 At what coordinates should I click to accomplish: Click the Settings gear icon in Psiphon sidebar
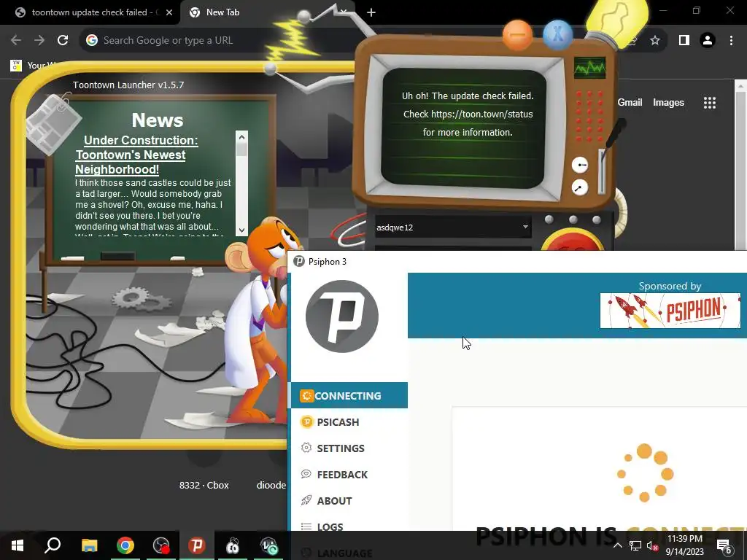click(306, 448)
